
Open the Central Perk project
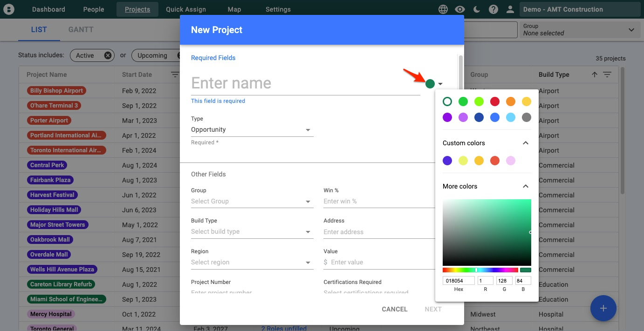click(x=47, y=165)
